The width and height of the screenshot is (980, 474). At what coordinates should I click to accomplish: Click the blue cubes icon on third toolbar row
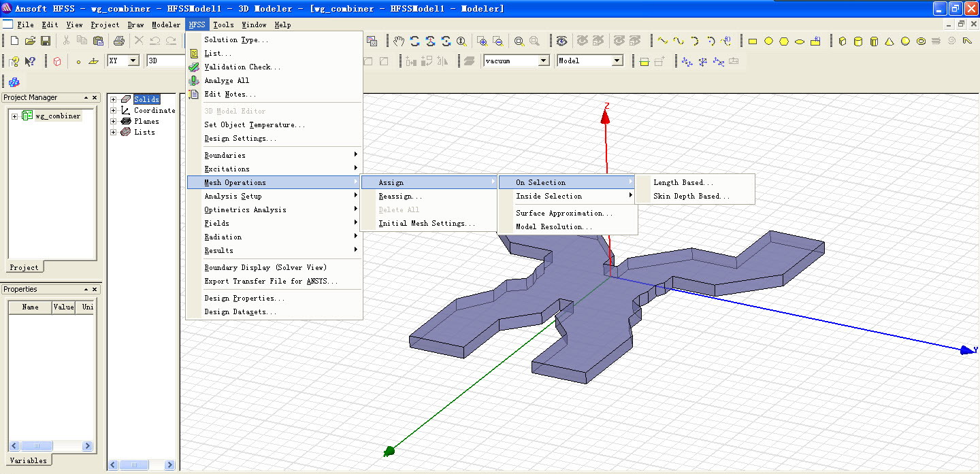point(14,82)
